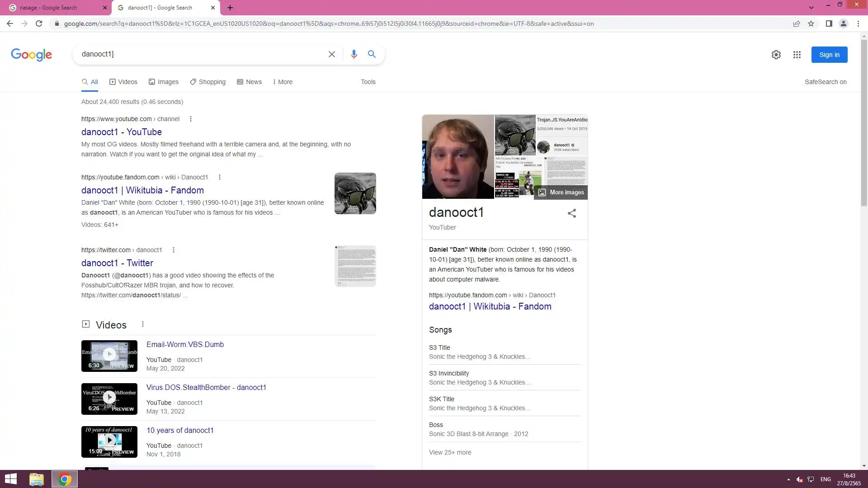Clear the search box with X icon
Screen dimensions: 868x488
[331, 54]
